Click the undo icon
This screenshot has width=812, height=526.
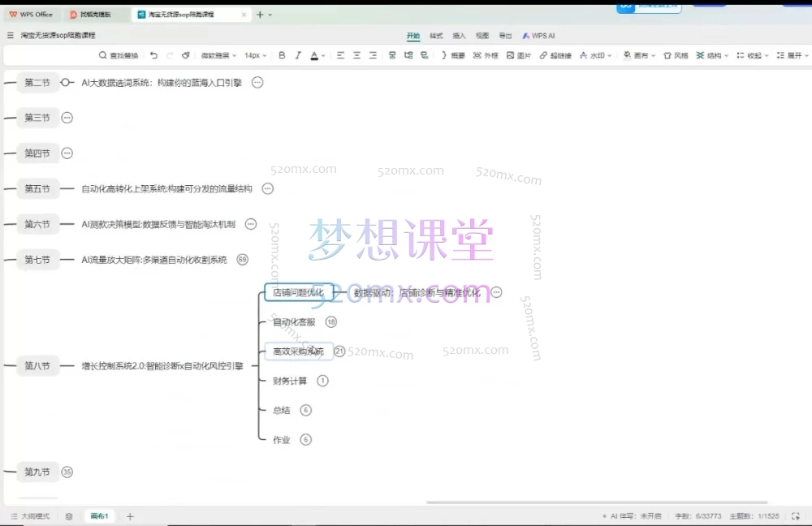153,55
